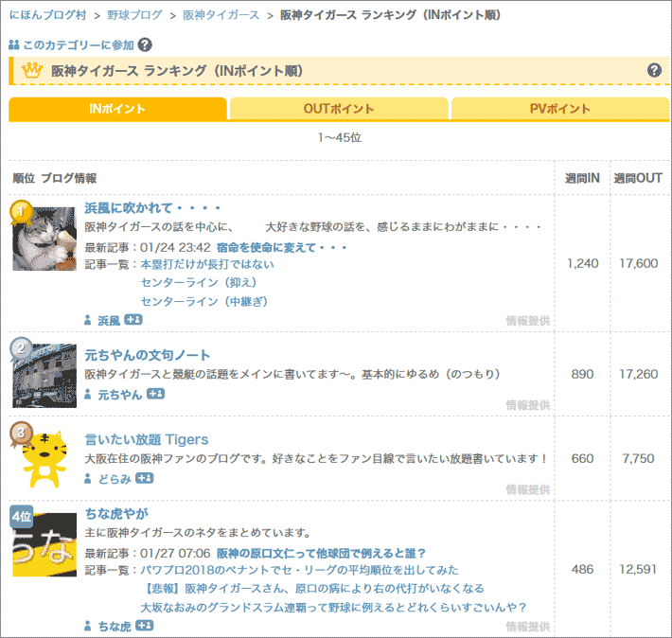
Task: Click help icon in ranking header banner
Action: click(654, 70)
